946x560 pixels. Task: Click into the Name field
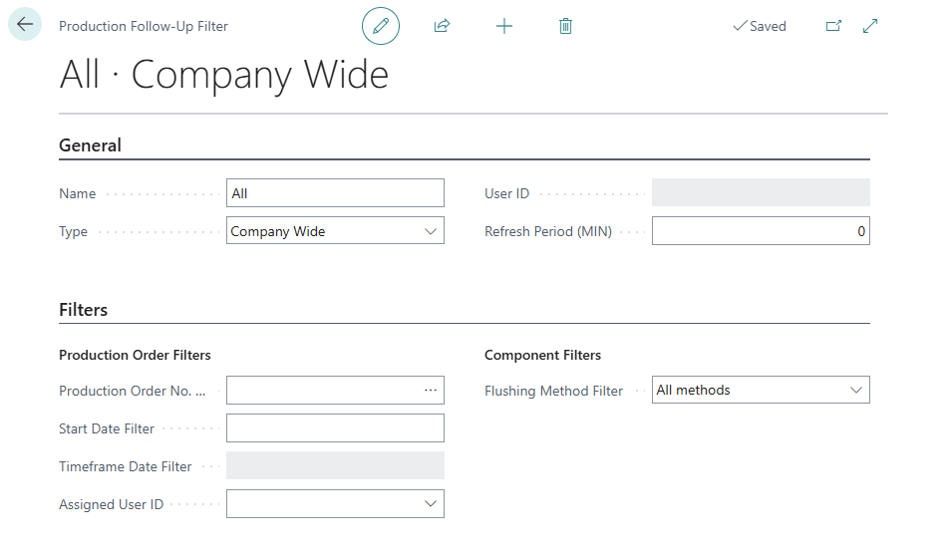[335, 193]
